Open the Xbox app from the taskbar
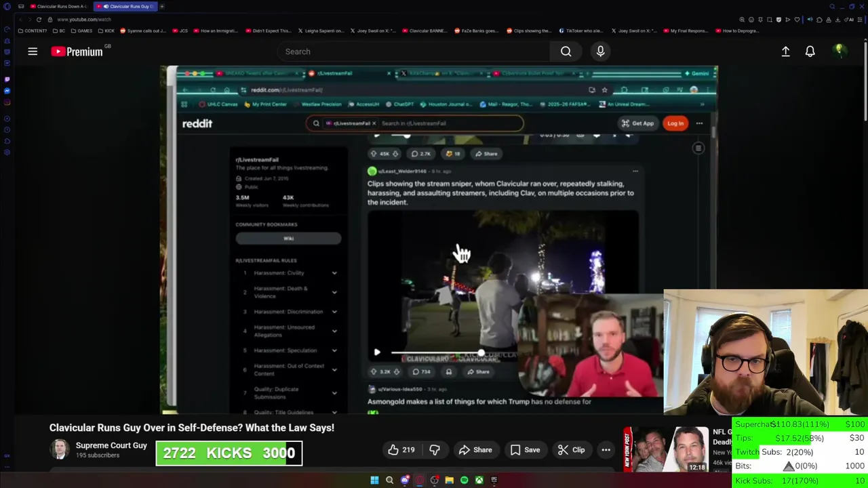The image size is (868, 488). pos(479,480)
